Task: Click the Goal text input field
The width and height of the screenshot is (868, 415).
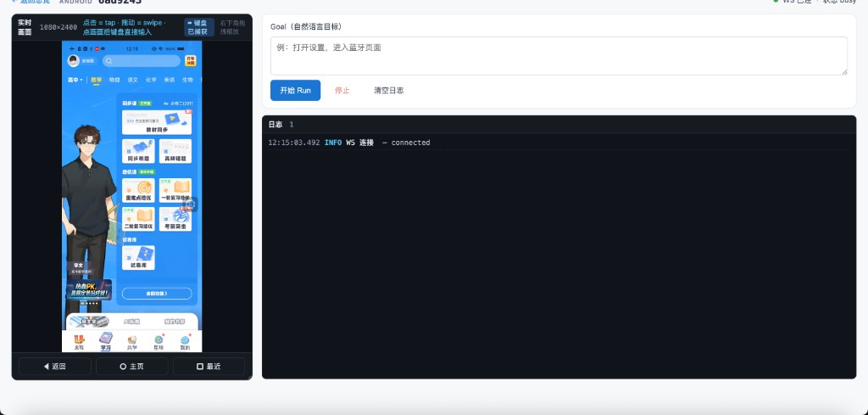Action: click(559, 56)
